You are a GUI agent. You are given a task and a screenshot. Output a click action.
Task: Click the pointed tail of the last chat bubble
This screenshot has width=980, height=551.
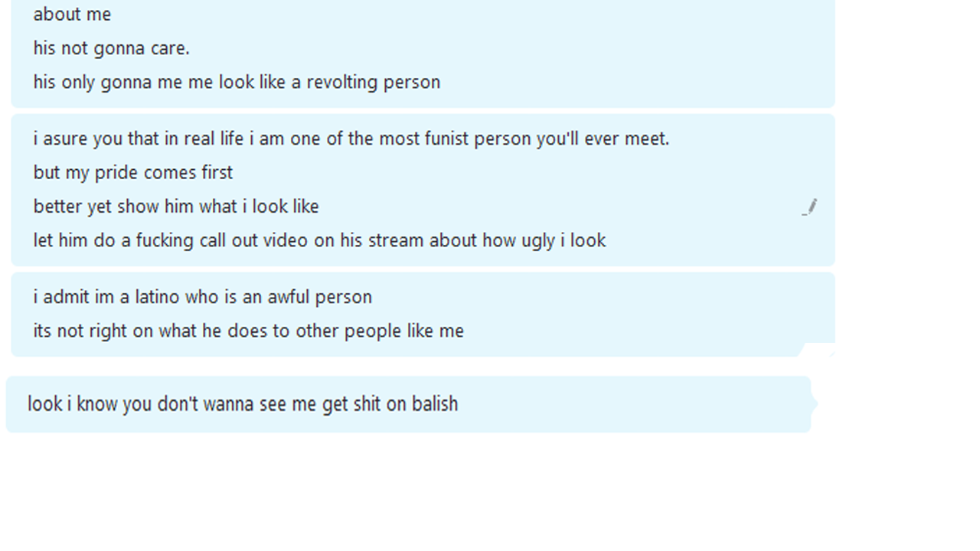pos(815,403)
